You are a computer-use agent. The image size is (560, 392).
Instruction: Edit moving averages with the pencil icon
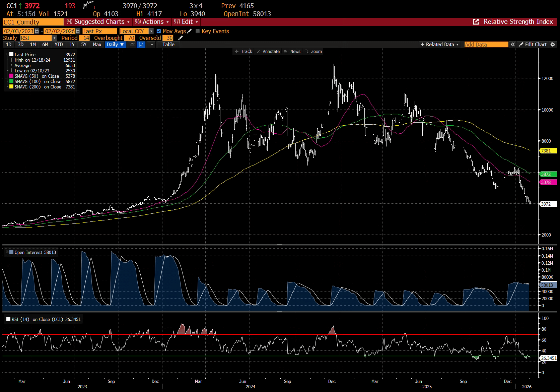click(x=189, y=31)
